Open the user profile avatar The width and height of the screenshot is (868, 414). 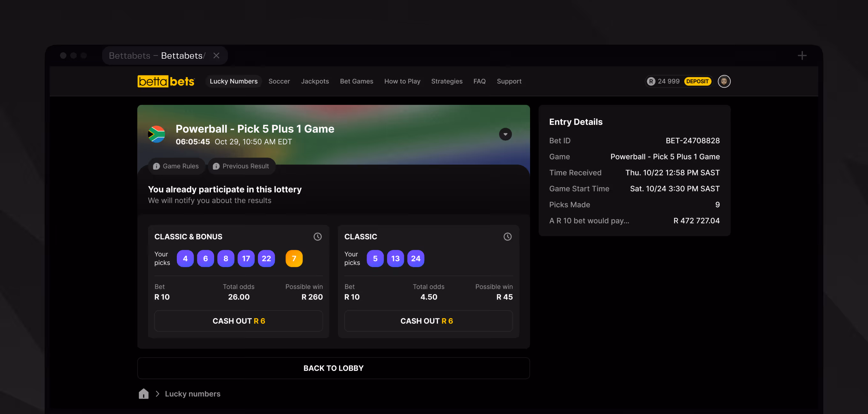(x=724, y=81)
